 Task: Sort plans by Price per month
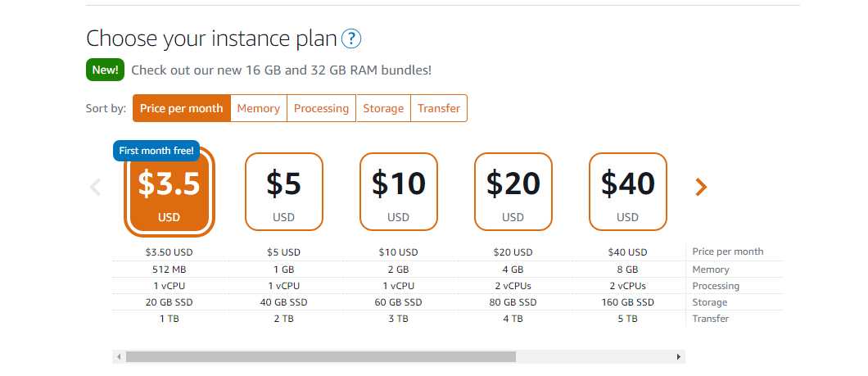[x=181, y=108]
